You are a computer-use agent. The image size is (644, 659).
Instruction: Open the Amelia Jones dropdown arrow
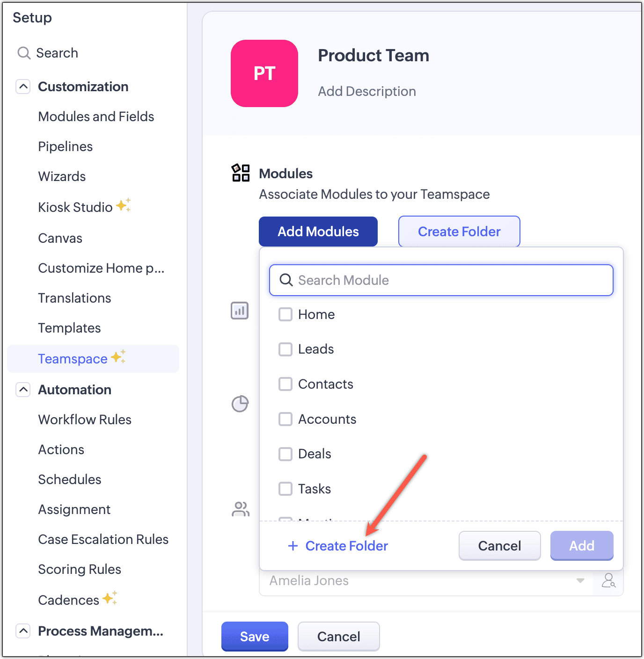coord(580,580)
